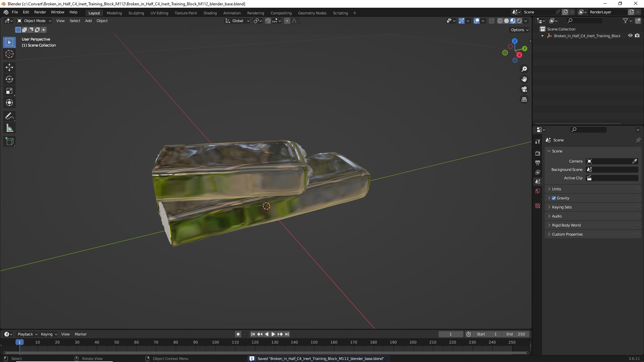Open World properties tab icon

[x=538, y=191]
